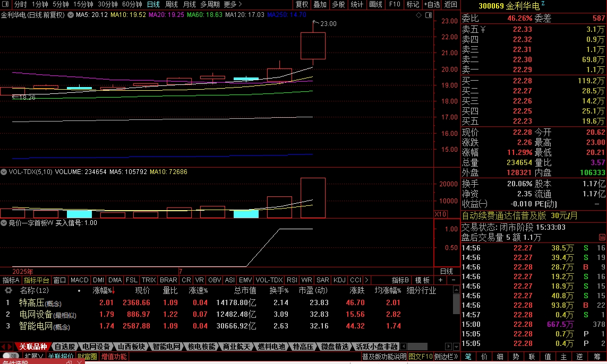Screen dimensions: 607x364
Task: Select the 1分钟 period
Action: pos(40,4)
